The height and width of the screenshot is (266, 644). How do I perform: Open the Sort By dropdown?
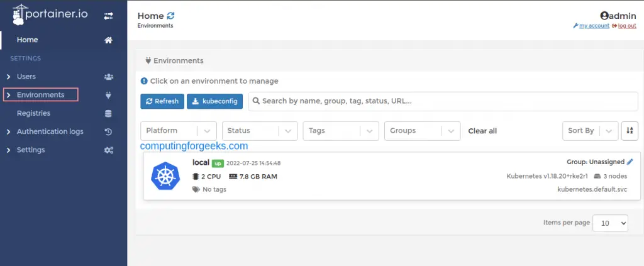point(590,131)
